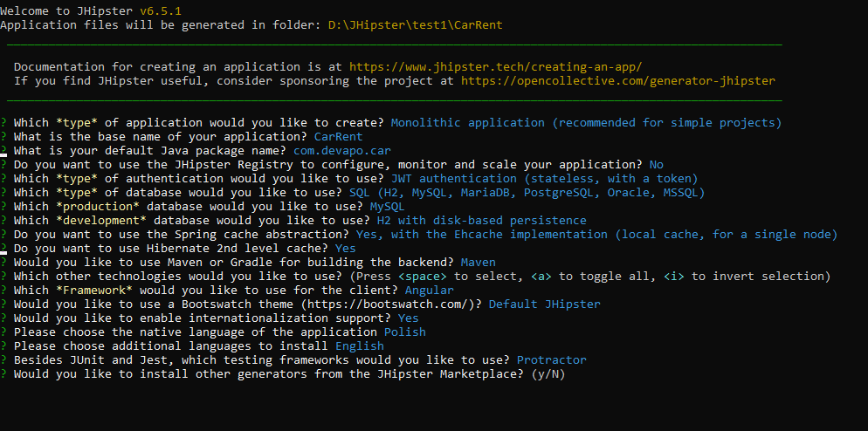
Task: Click the Maven build tool answer
Action: coord(478,263)
